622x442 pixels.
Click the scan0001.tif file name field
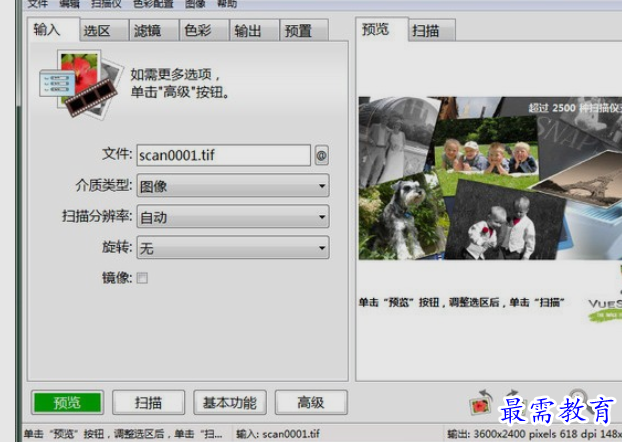coord(224,155)
